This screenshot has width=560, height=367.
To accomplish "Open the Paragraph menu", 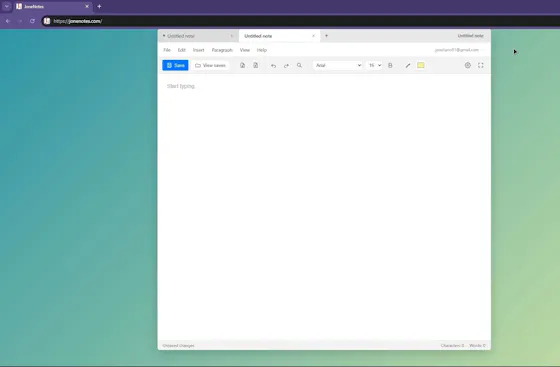I will coord(222,50).
